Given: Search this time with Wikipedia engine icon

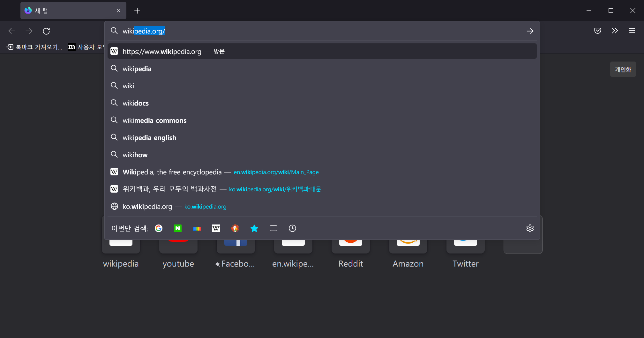Looking at the screenshot, I should (216, 228).
